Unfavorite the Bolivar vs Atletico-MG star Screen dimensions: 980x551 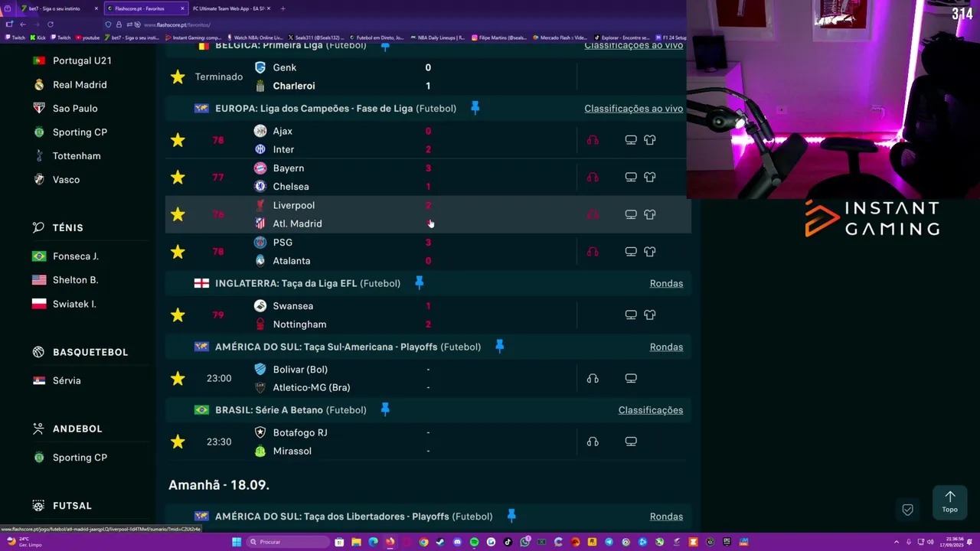pos(178,378)
